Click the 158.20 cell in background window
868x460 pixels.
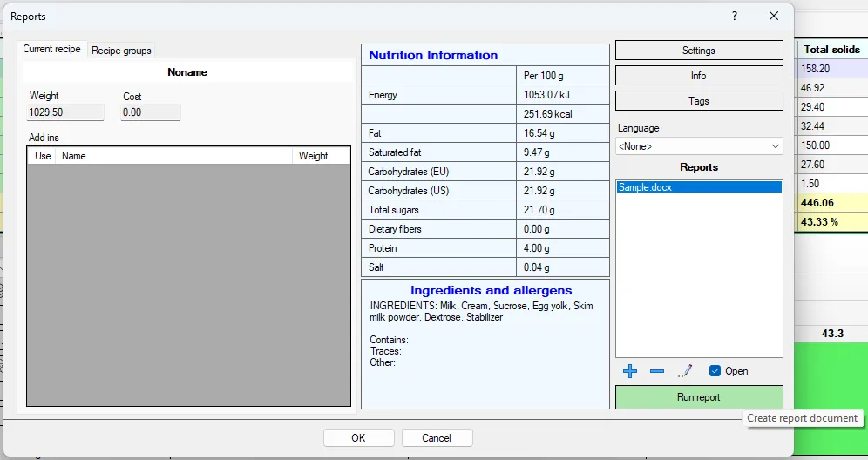pyautogui.click(x=831, y=69)
